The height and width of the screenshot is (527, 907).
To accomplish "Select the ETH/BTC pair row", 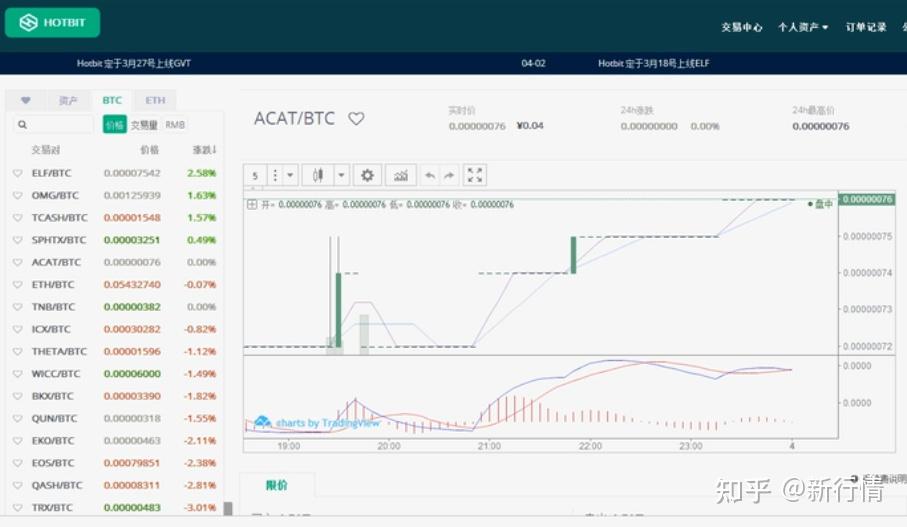I will pos(115,285).
